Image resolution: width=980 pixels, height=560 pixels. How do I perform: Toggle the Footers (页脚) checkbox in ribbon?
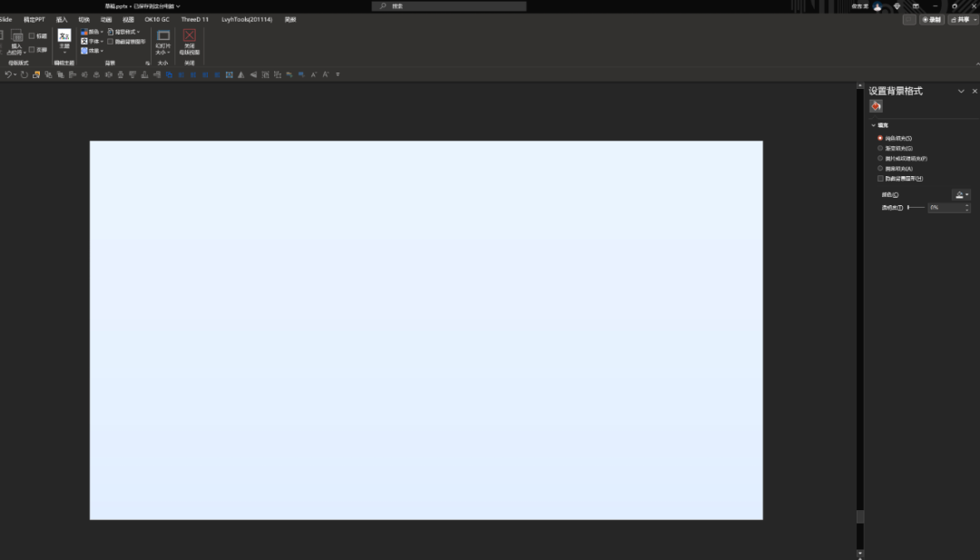tap(32, 49)
